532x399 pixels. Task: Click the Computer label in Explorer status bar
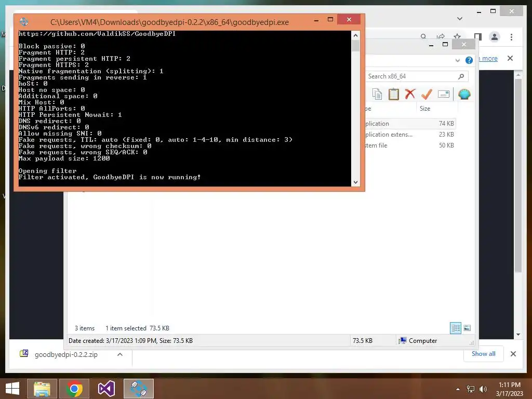[422, 341]
